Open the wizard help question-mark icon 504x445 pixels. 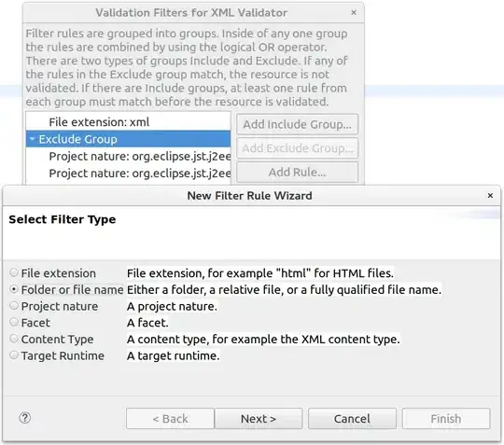[25, 418]
